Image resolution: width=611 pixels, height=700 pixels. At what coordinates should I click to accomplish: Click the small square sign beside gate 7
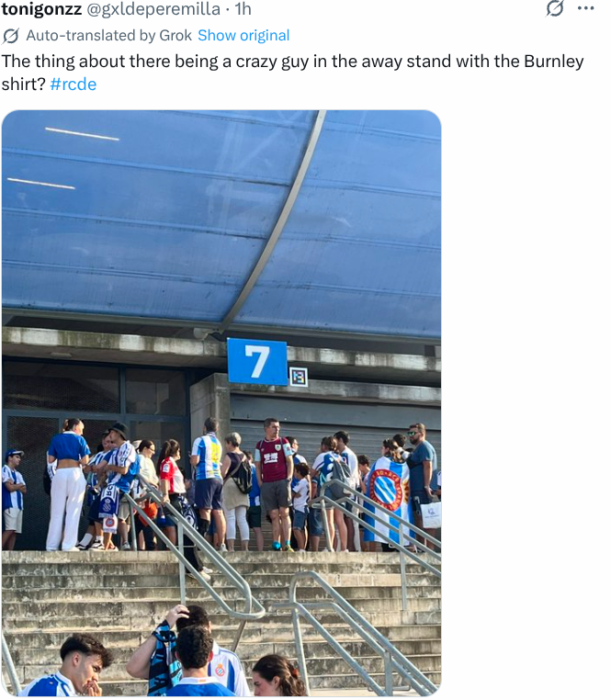[298, 377]
